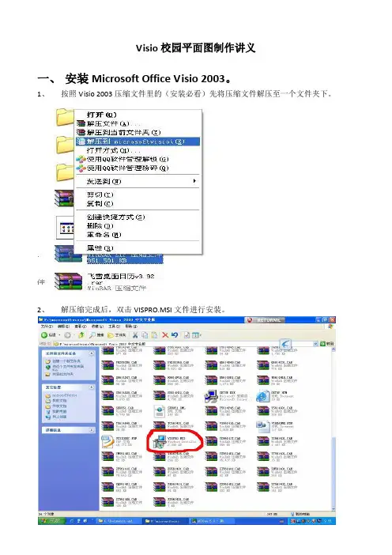Open 网上邻居 in 其它位置 panel
Viewport: 392px width, 555px height.
coord(56,417)
